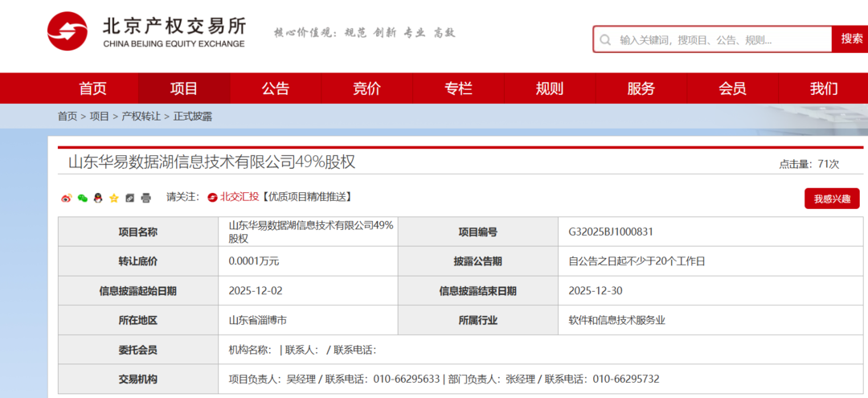Go to the 竞价 section

366,88
